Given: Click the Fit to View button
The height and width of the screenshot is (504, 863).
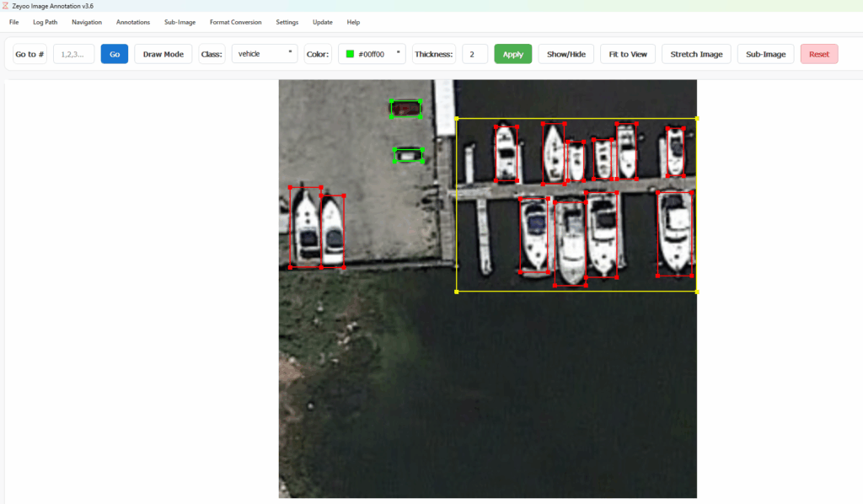Looking at the screenshot, I should click(x=627, y=54).
